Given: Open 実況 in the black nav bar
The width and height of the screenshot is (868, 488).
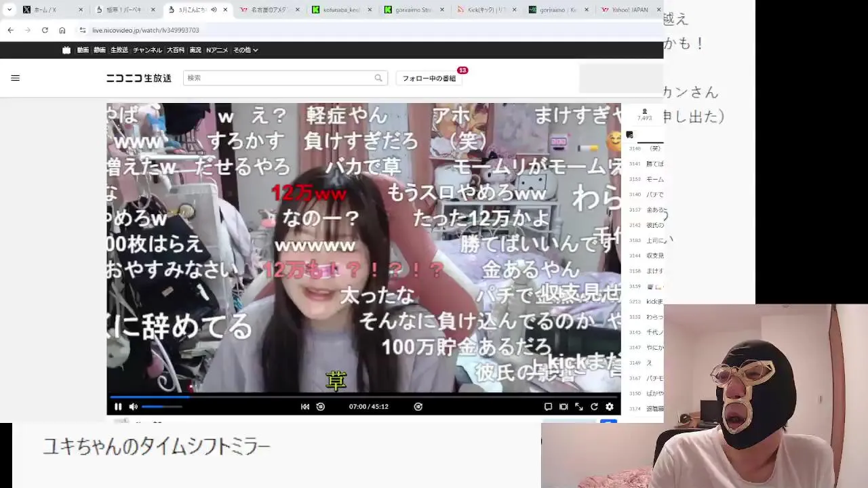Looking at the screenshot, I should (195, 50).
